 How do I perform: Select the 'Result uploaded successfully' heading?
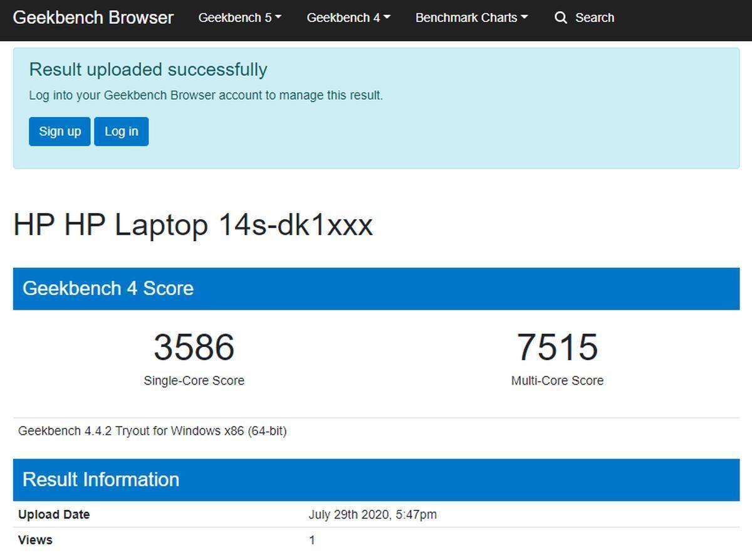[x=149, y=70]
